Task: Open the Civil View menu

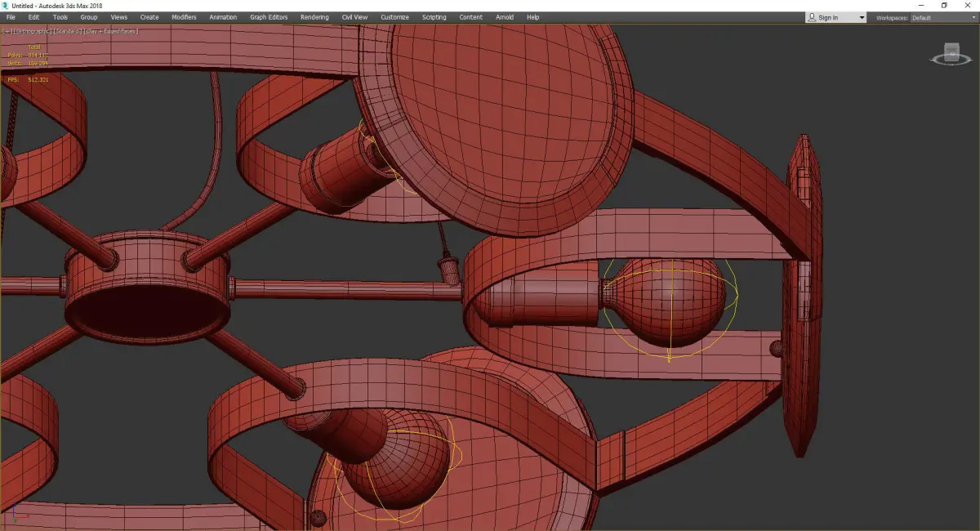Action: click(x=354, y=17)
